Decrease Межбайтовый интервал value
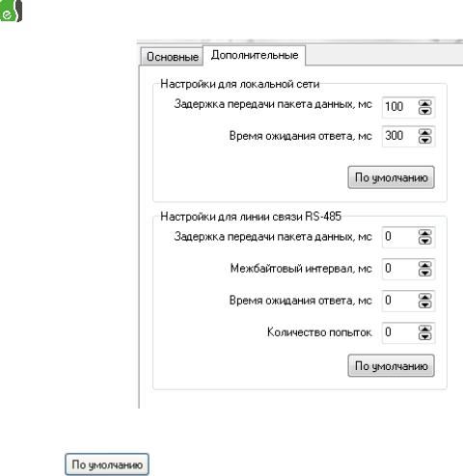463x476 pixels. pos(425,273)
